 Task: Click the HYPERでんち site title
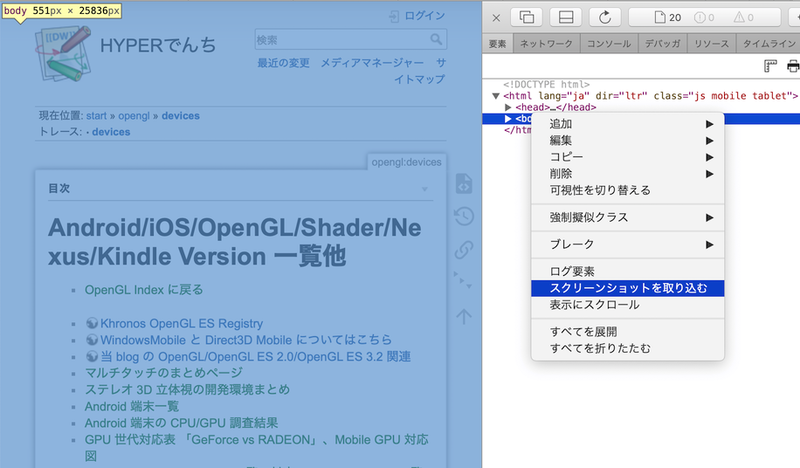[158, 45]
